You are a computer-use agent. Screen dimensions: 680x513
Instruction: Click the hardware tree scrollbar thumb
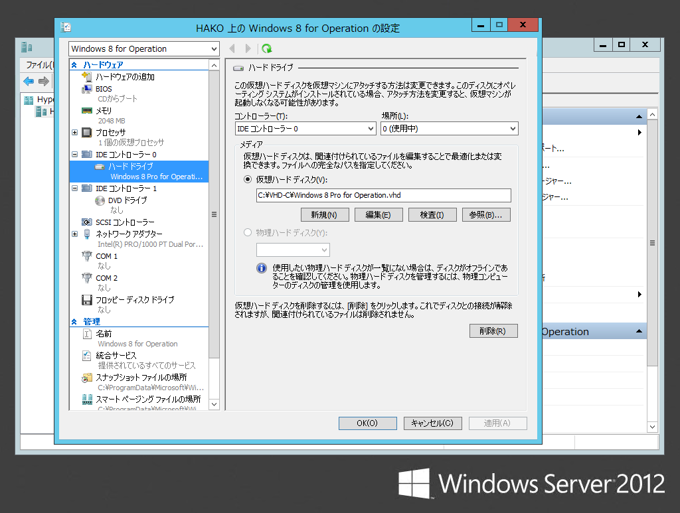click(x=214, y=214)
